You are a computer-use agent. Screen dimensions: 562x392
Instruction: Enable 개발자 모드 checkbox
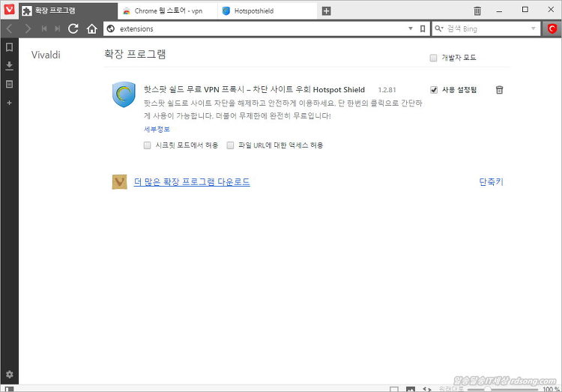433,58
